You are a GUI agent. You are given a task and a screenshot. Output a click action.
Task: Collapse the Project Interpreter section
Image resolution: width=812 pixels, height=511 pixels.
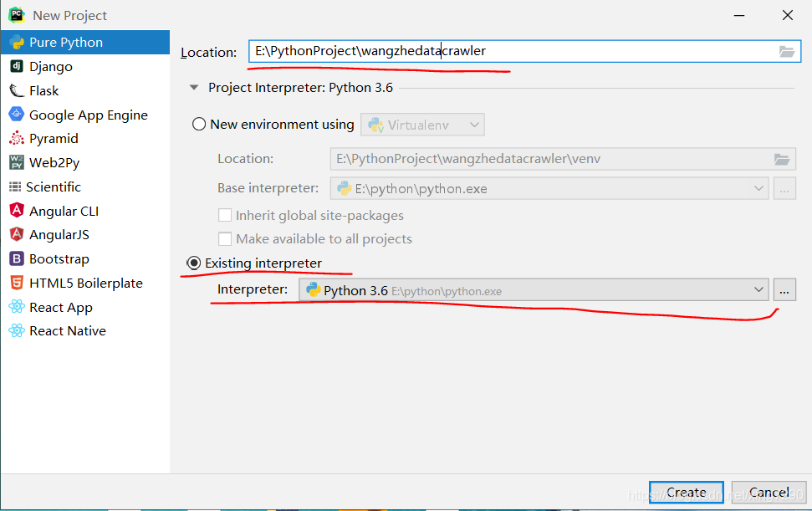click(194, 88)
